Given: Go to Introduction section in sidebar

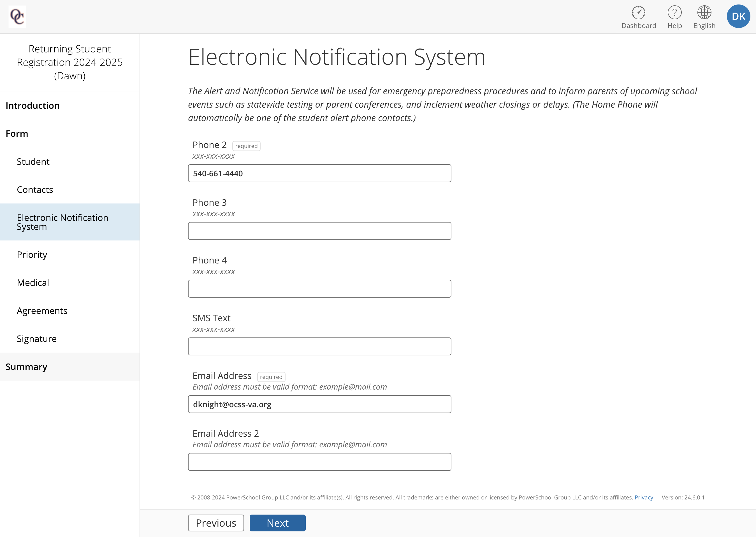Looking at the screenshot, I should tap(33, 105).
